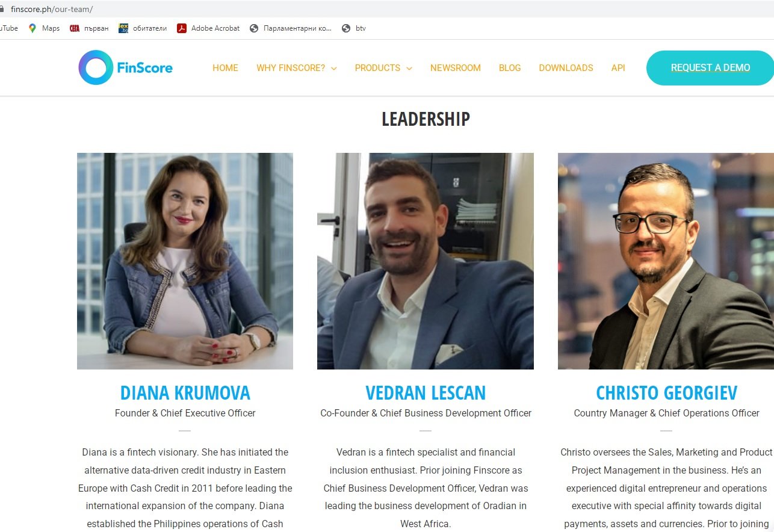The height and width of the screenshot is (532, 774).
Task: Click the CHRISTO GEORGIEV name heading
Action: point(666,393)
